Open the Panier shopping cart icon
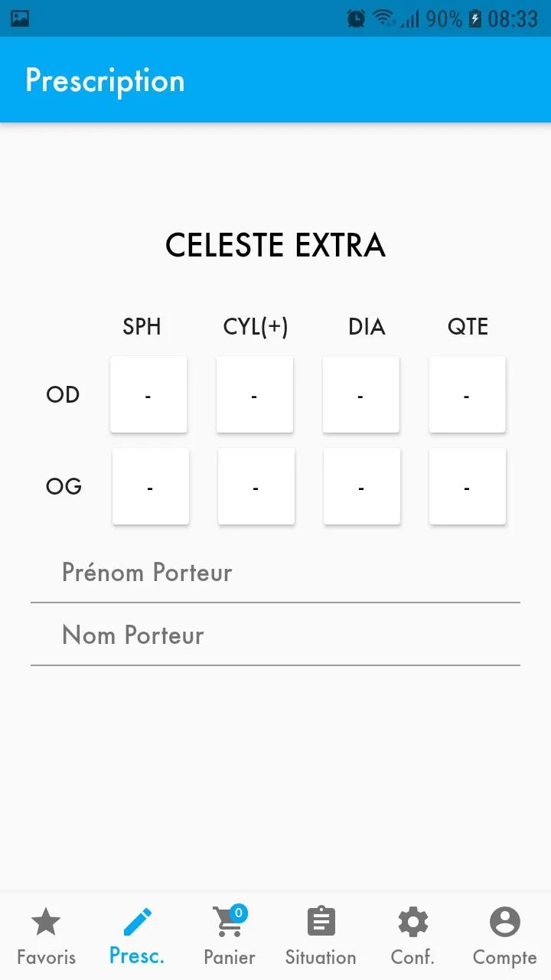Image resolution: width=551 pixels, height=980 pixels. [x=228, y=923]
